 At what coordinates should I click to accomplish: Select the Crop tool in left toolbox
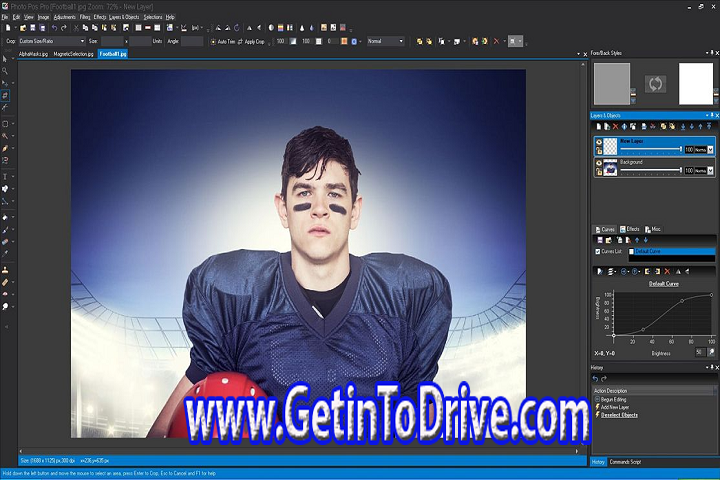(x=5, y=95)
